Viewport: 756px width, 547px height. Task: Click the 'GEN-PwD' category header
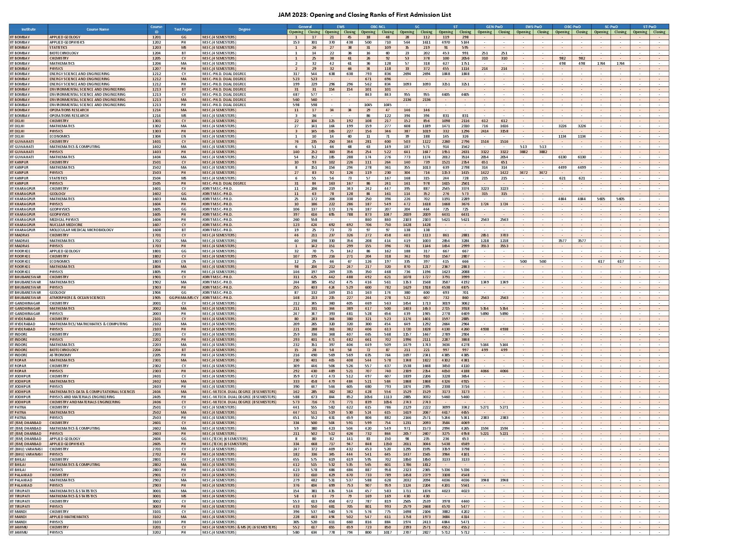pos(494,27)
